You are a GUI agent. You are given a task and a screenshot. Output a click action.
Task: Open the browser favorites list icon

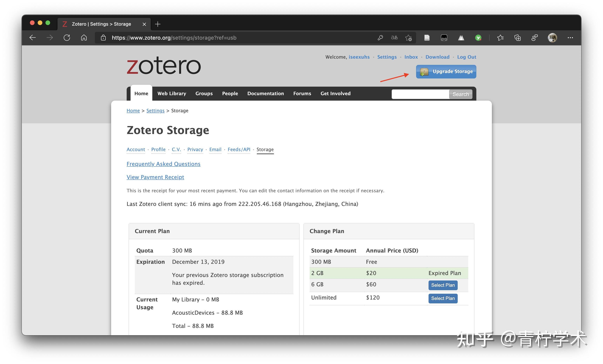pos(500,38)
